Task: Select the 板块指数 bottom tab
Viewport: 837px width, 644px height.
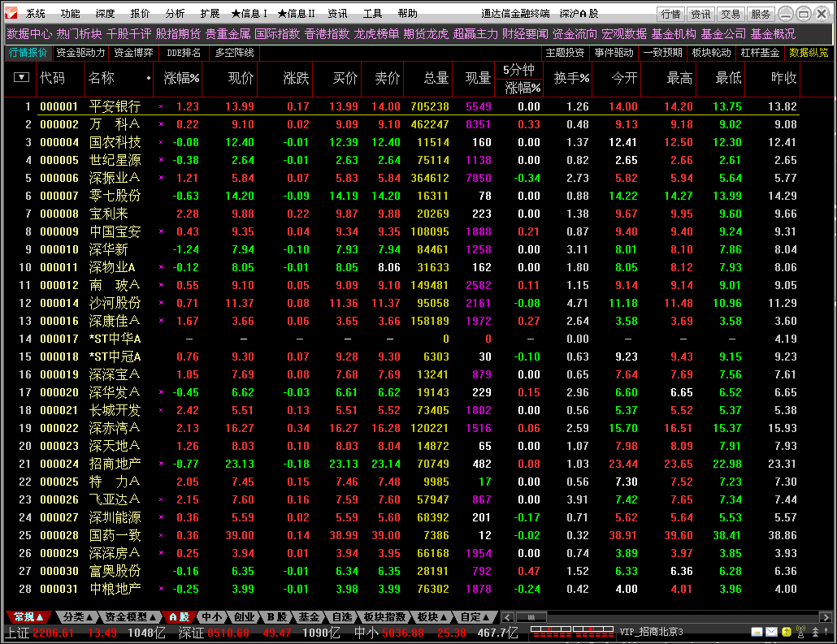Action: pyautogui.click(x=384, y=617)
